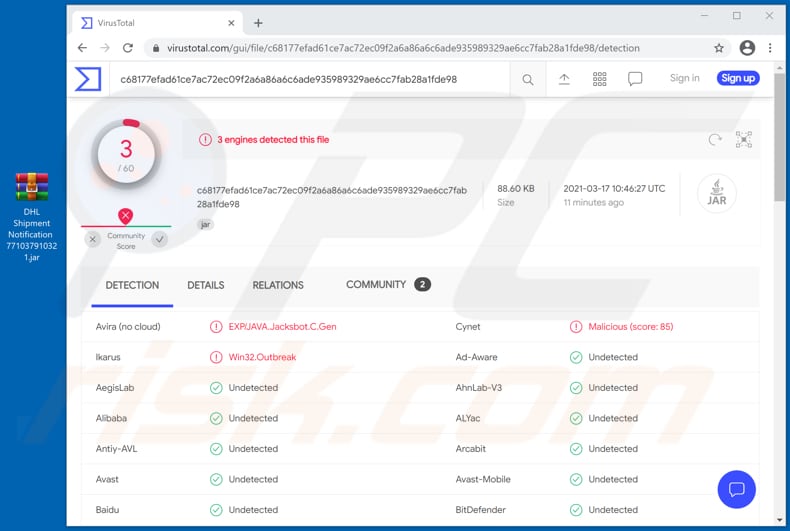Select the VirusTotal browser tab
This screenshot has height=531, width=790.
click(158, 23)
